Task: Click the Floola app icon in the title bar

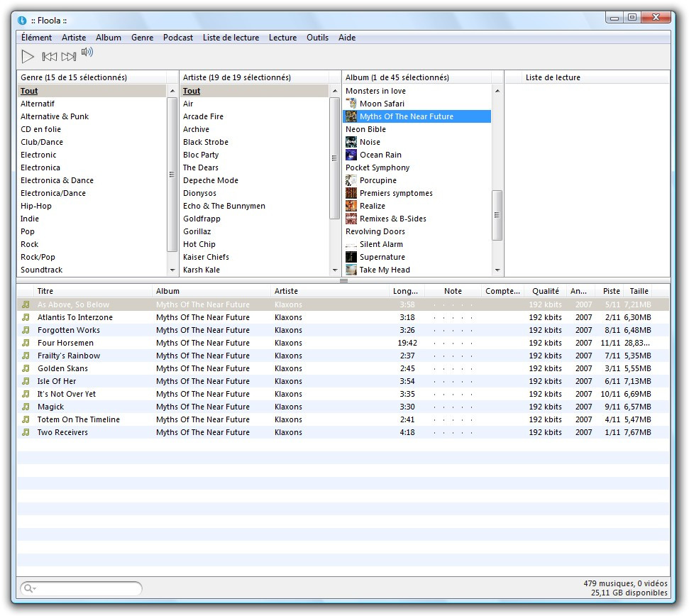Action: pos(22,20)
